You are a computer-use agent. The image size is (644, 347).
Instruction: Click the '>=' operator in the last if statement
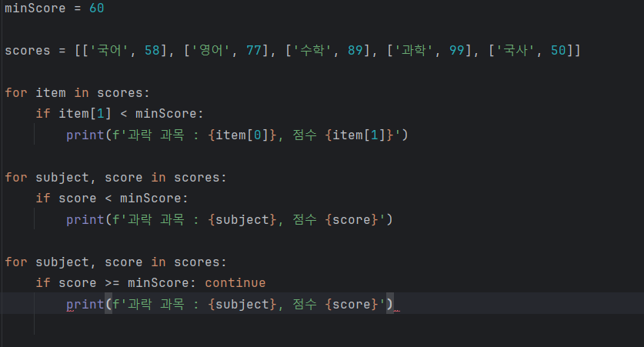[112, 283]
